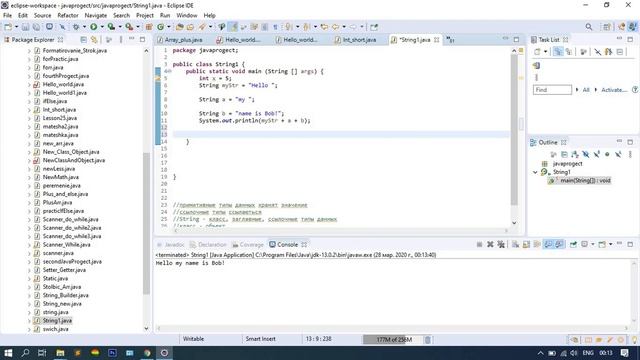Click the Remove Launch X icon in Console
Image resolution: width=640 pixels, height=360 pixels.
pos(490,244)
